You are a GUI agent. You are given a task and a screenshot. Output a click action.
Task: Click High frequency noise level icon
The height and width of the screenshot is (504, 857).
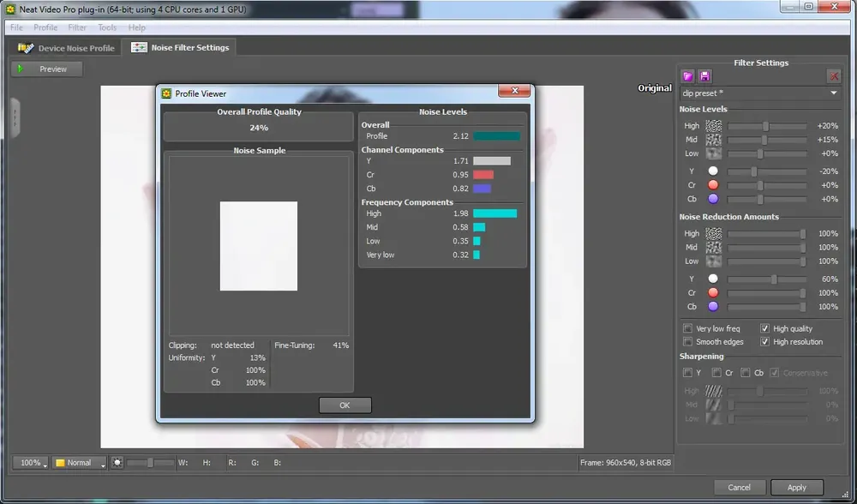[x=713, y=126]
